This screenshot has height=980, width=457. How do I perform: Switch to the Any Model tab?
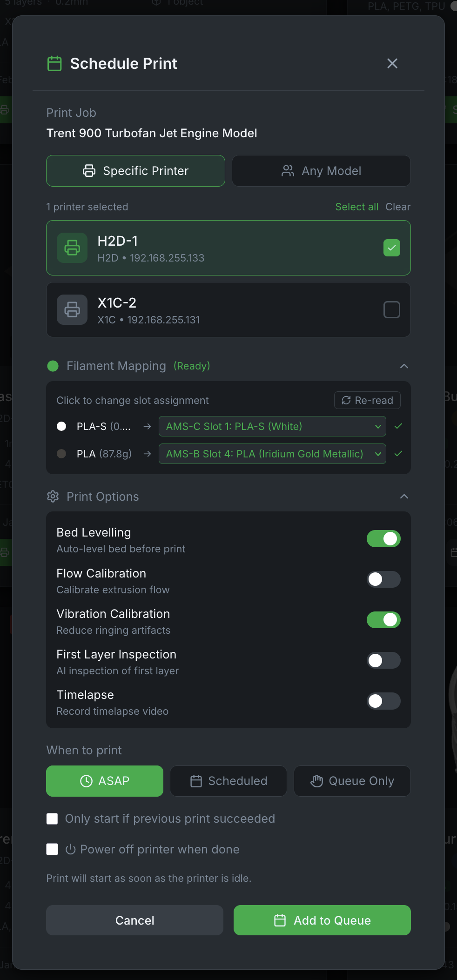coord(321,171)
